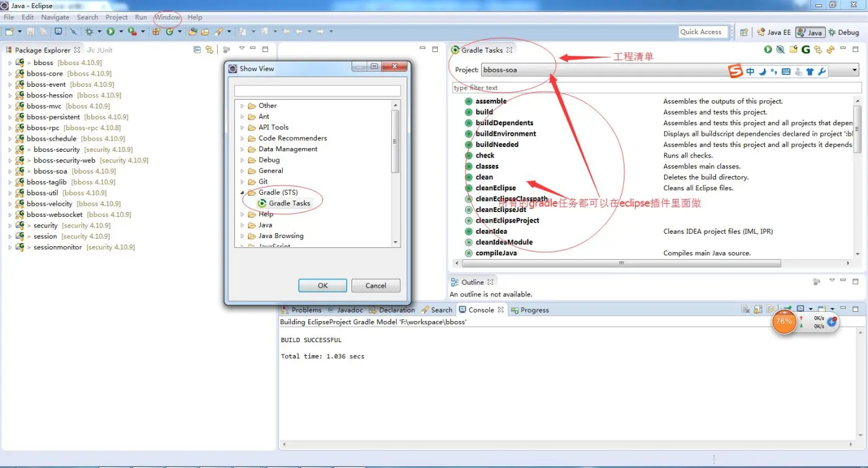The image size is (868, 468).
Task: Open the Open Console dropdown arrow
Action: (833, 309)
